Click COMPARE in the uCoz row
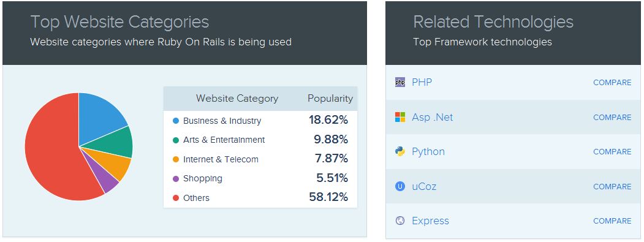 (612, 187)
